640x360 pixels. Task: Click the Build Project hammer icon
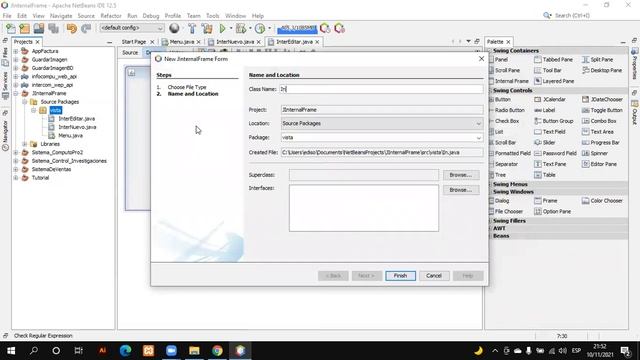pyautogui.click(x=192, y=28)
